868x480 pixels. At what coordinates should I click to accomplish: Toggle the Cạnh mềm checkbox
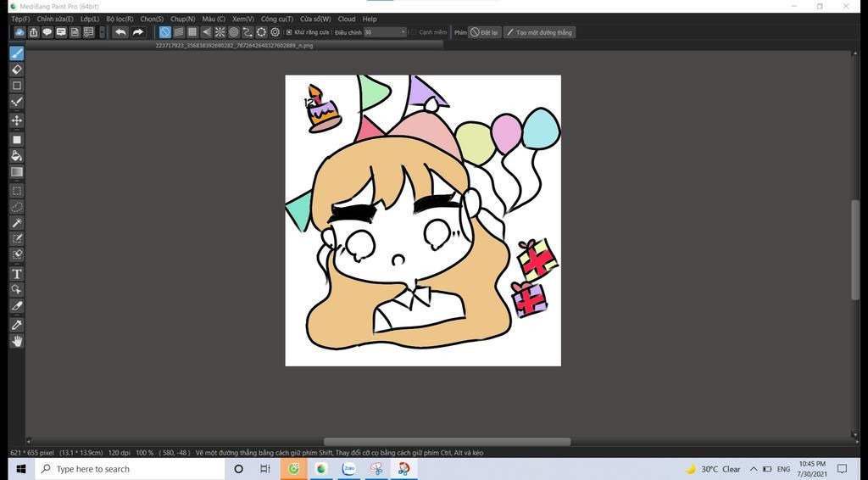pyautogui.click(x=414, y=32)
